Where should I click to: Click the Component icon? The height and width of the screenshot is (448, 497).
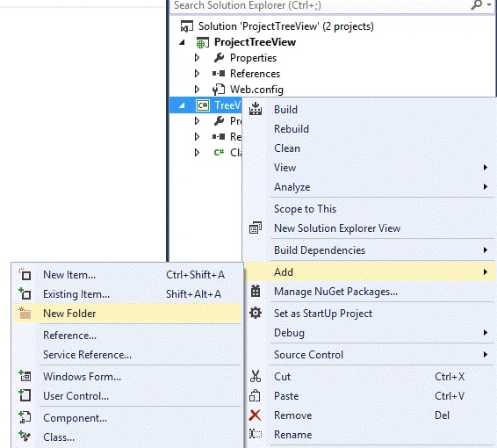(x=25, y=417)
